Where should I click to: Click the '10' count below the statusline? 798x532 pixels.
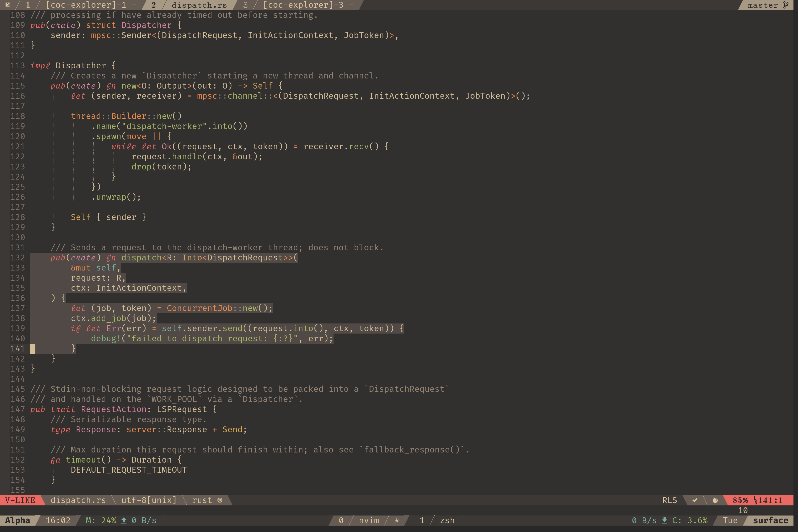point(743,510)
